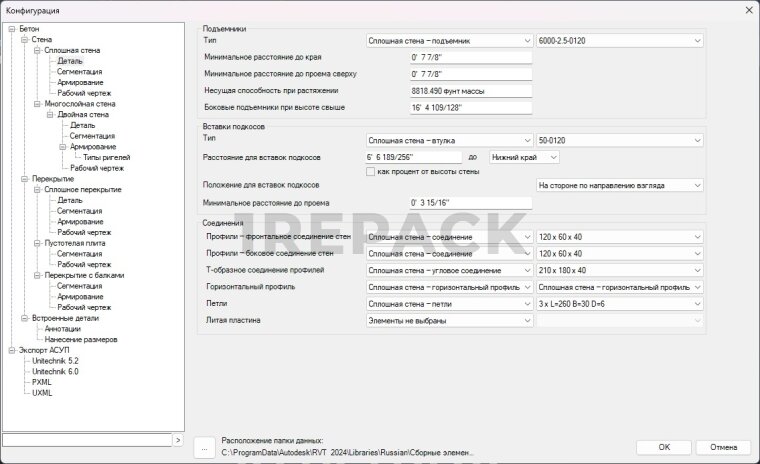
Task: Click the '>' search arrow button below the tree
Action: tap(178, 439)
